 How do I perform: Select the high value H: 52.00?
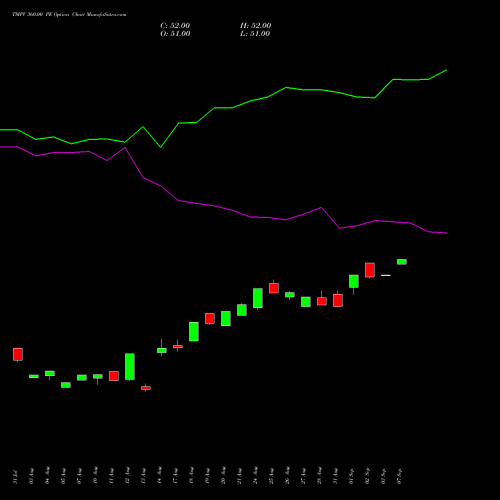[x=255, y=26]
